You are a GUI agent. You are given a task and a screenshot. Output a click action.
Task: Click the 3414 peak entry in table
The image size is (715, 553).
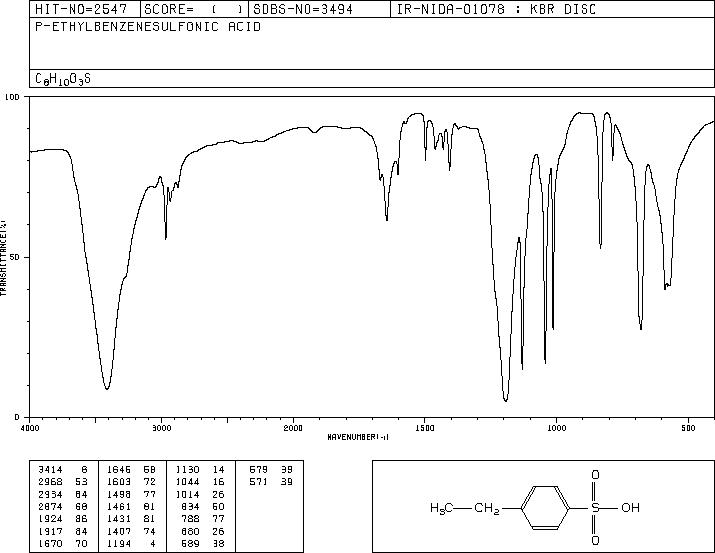63,470
